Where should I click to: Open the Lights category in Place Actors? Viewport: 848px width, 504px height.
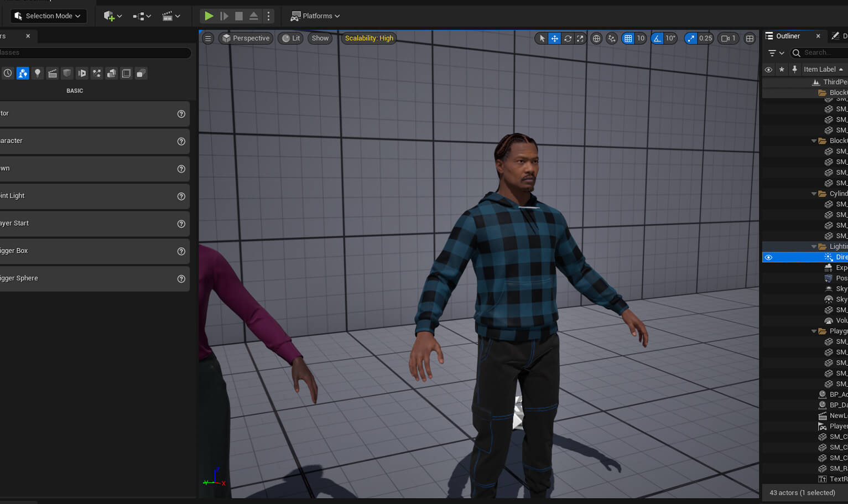38,73
